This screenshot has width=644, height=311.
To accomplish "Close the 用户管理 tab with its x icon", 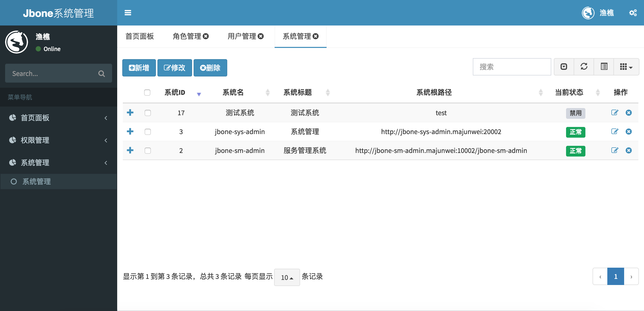I will (261, 36).
